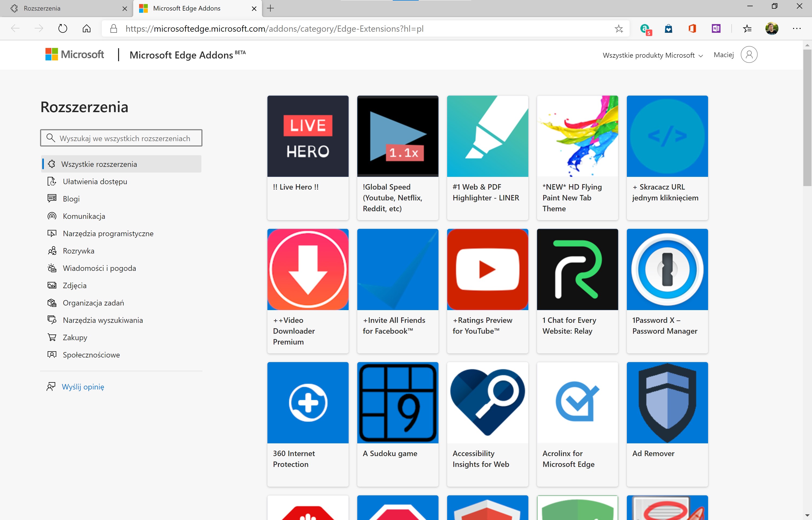Image resolution: width=812 pixels, height=520 pixels.
Task: Click the browser Back arrow
Action: tap(15, 29)
